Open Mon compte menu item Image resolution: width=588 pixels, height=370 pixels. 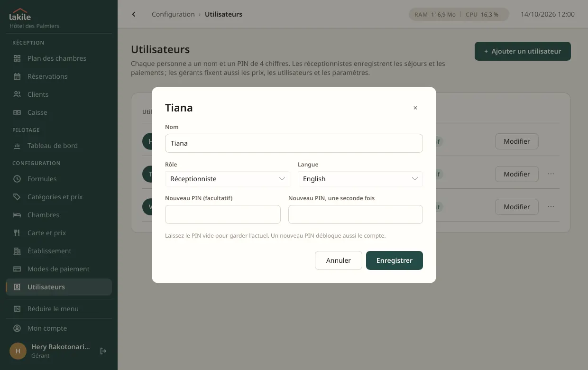pos(59,328)
